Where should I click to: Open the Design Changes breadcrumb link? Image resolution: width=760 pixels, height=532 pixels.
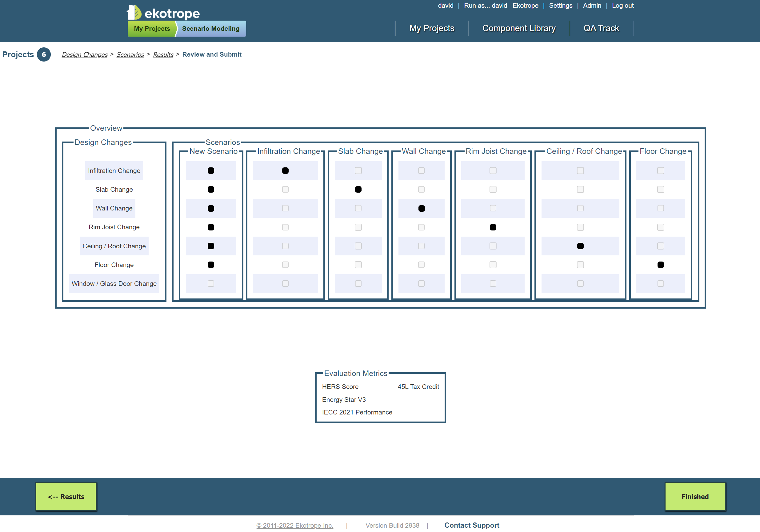pos(85,55)
